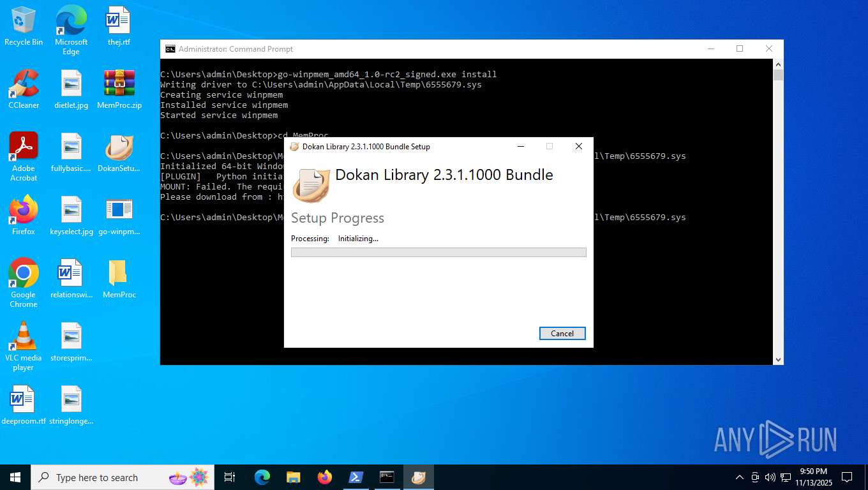This screenshot has width=868, height=490.
Task: Cancel the Dokan Library setup
Action: coord(562,333)
